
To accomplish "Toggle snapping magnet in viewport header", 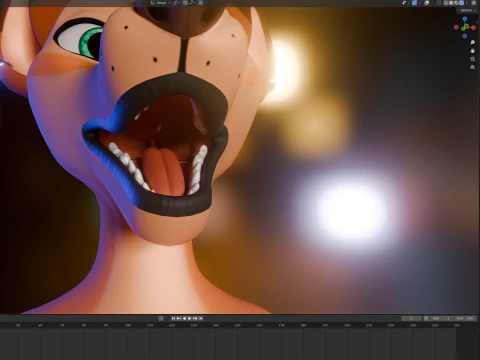I will click(x=185, y=3).
